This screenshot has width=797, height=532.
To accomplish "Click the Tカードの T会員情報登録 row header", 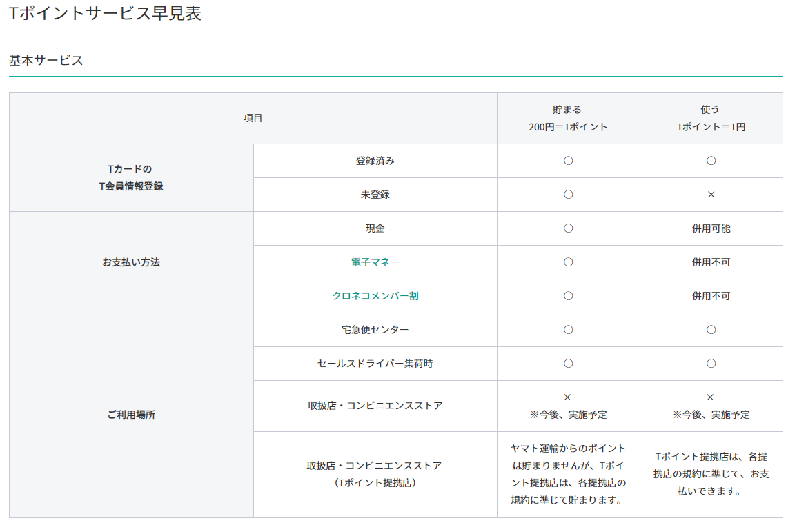I will (x=131, y=177).
